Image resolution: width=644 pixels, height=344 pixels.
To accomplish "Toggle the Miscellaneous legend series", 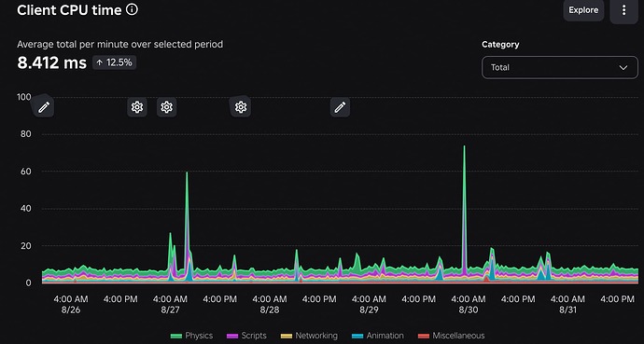I will coord(451,336).
